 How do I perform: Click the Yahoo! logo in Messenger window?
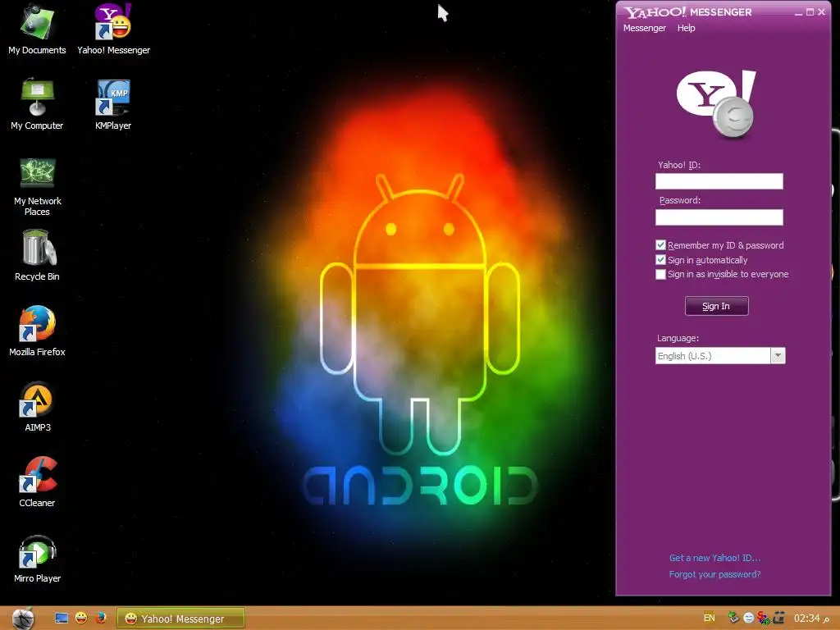[x=716, y=104]
